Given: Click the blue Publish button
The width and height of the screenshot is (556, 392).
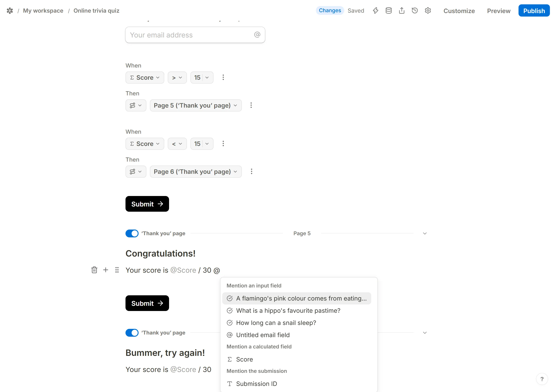Looking at the screenshot, I should pyautogui.click(x=534, y=11).
